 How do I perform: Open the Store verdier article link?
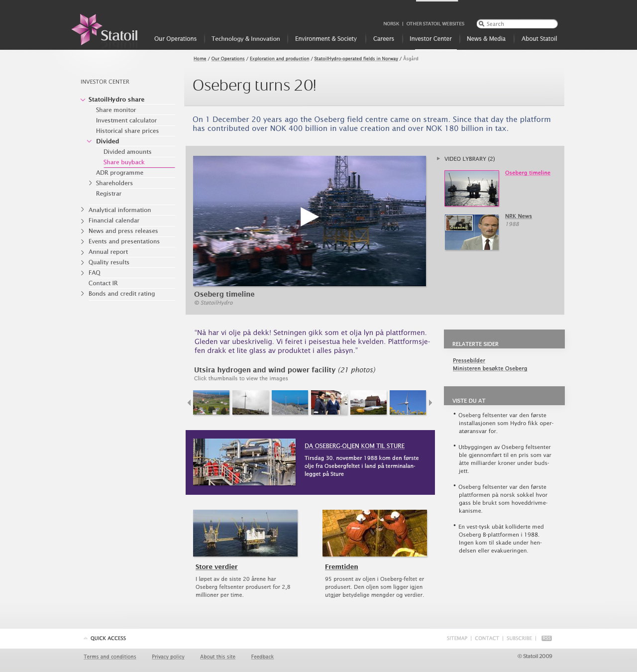pyautogui.click(x=216, y=567)
